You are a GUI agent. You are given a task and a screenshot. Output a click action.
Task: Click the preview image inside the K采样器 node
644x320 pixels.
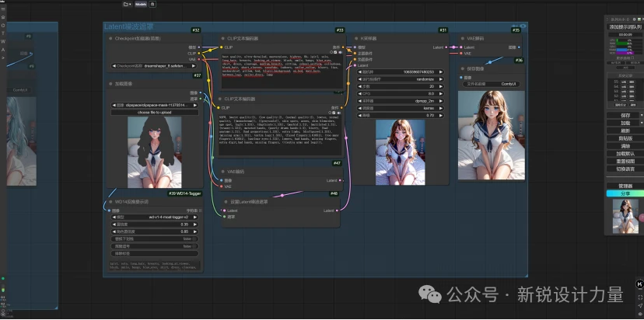click(x=401, y=152)
